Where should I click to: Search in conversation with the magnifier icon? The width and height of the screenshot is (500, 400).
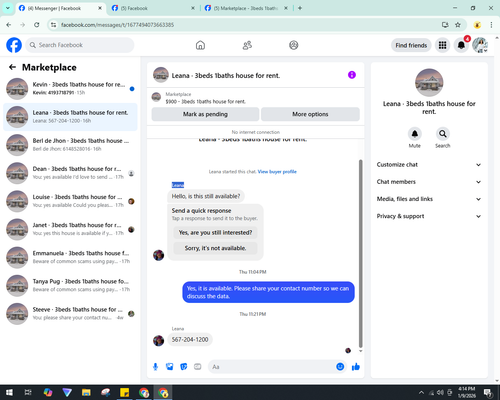443,134
